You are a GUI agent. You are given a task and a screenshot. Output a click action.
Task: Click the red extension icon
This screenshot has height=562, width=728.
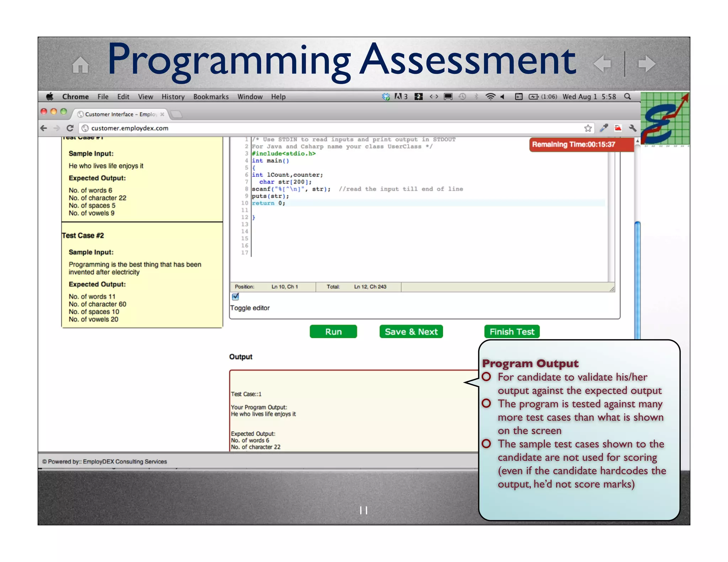coord(618,128)
